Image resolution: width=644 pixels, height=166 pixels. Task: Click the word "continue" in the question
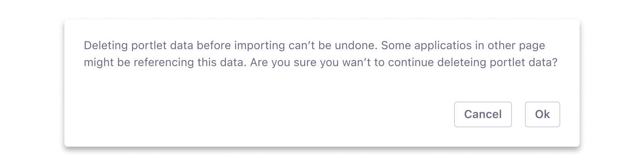coord(411,62)
